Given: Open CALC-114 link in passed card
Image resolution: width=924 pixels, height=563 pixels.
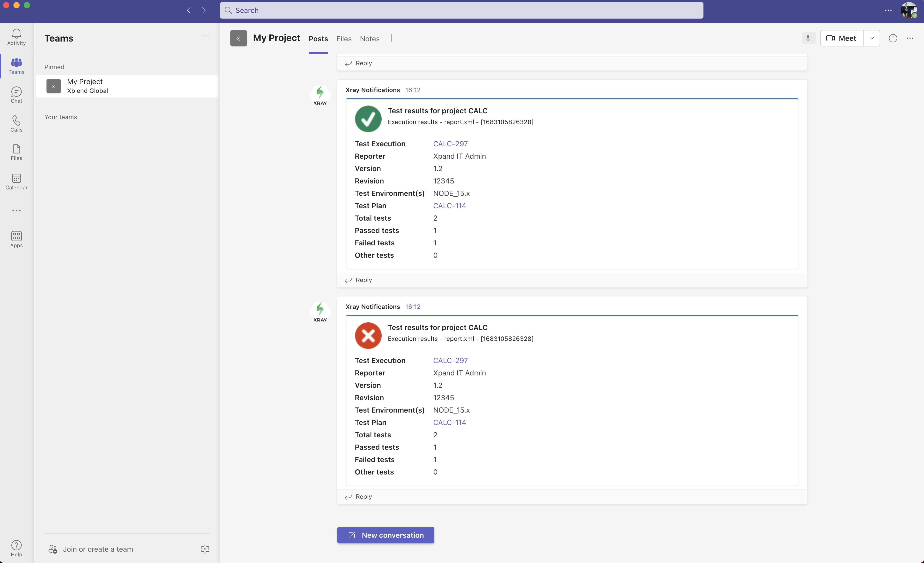Looking at the screenshot, I should pos(450,206).
